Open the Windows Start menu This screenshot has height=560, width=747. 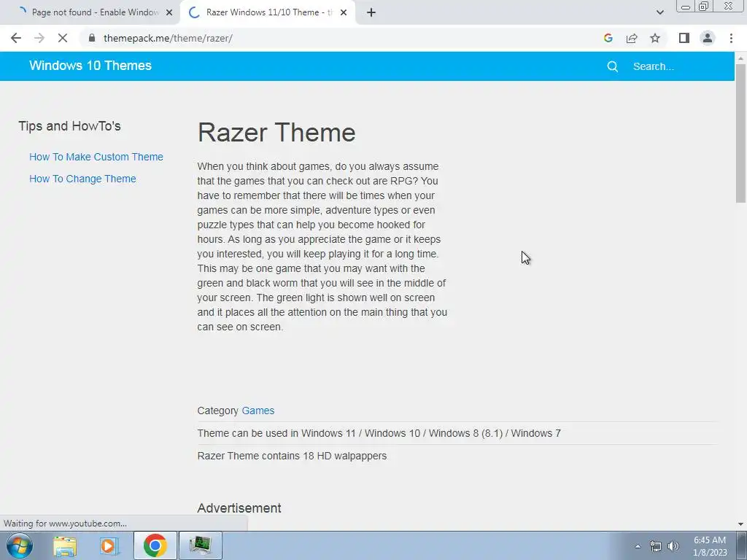point(20,545)
